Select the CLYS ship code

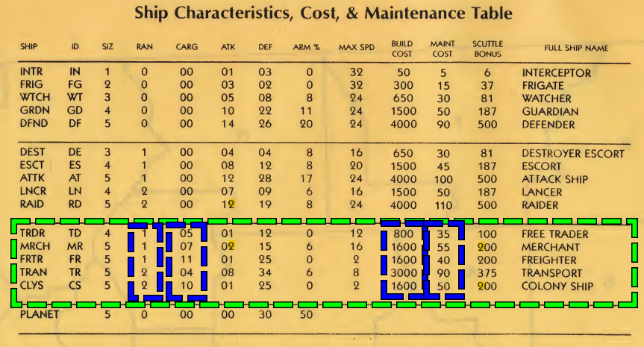[x=31, y=285]
